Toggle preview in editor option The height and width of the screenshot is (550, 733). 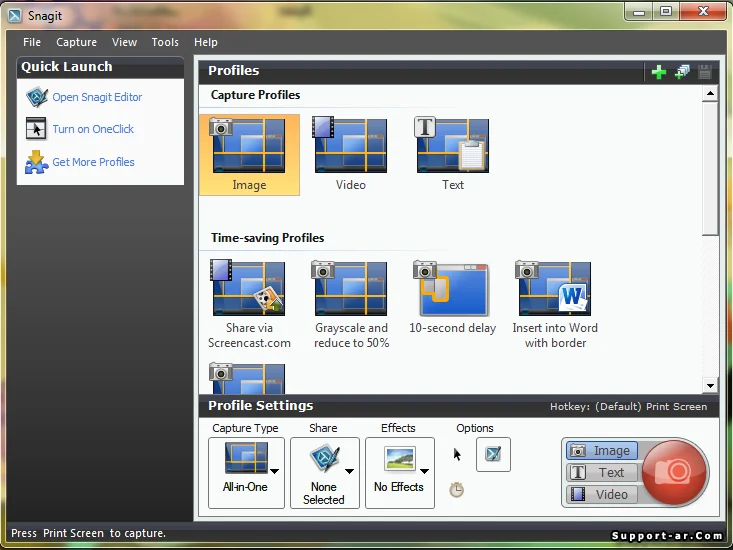493,455
